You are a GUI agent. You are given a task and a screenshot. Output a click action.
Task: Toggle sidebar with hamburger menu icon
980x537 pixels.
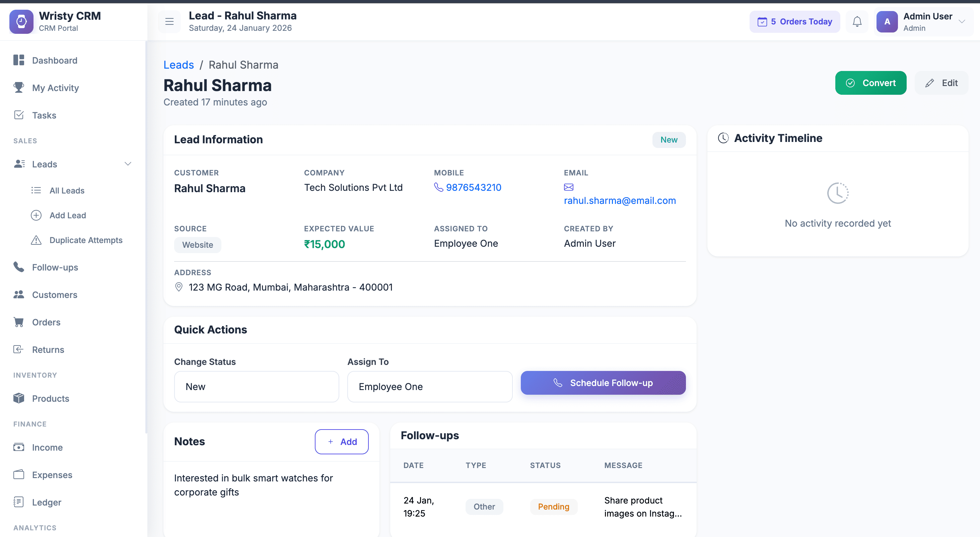169,22
